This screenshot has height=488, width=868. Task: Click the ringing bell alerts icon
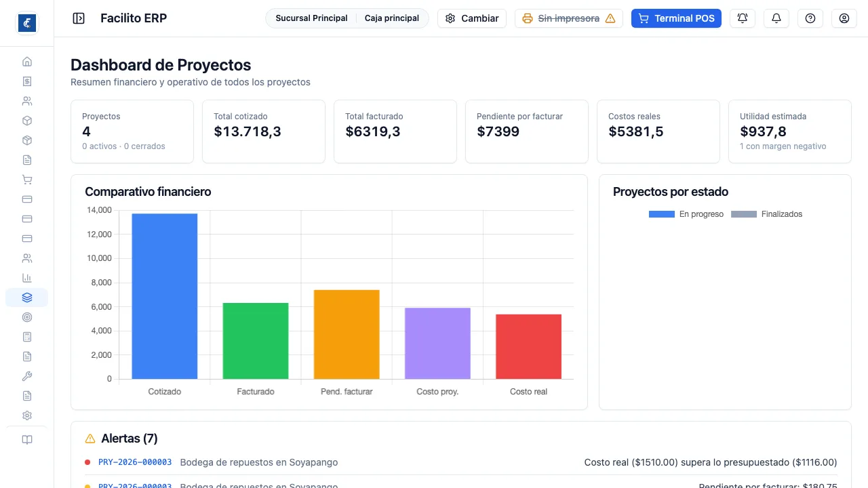point(743,18)
